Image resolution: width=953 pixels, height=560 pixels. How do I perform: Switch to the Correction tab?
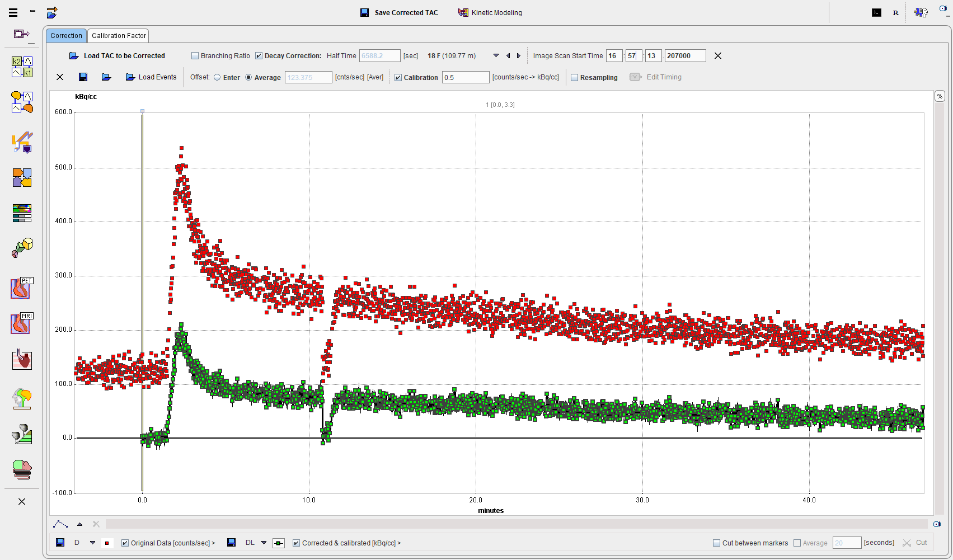[x=66, y=35]
